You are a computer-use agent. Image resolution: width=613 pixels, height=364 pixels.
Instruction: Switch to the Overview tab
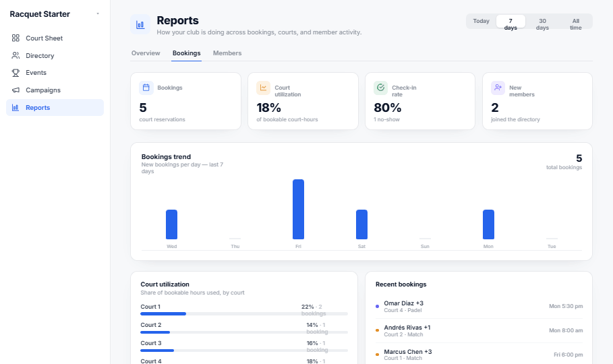point(146,53)
